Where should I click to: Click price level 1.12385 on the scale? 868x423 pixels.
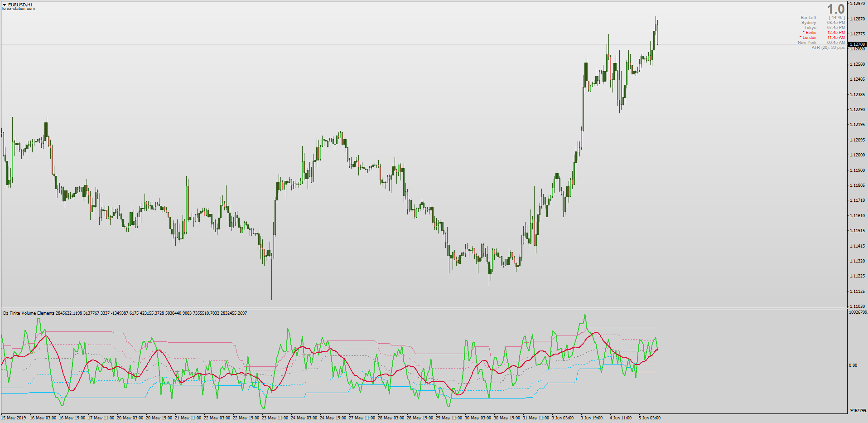click(x=858, y=95)
